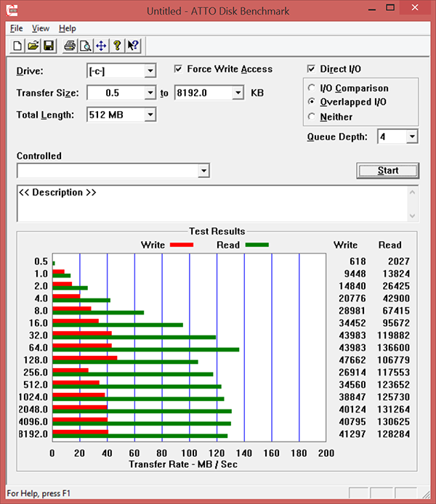Click the write value 26914
The image size is (436, 504).
tap(352, 373)
